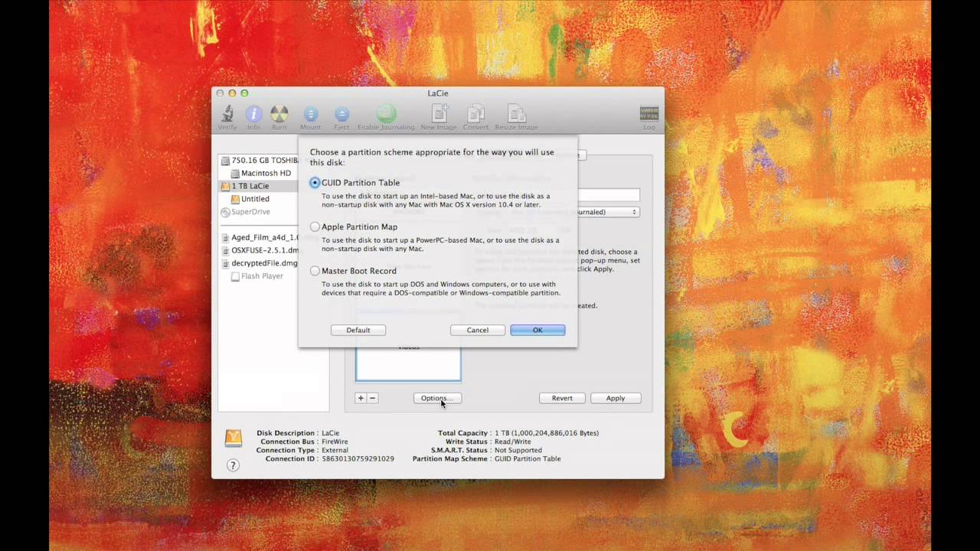
Task: Add a partition with plus button
Action: (361, 398)
